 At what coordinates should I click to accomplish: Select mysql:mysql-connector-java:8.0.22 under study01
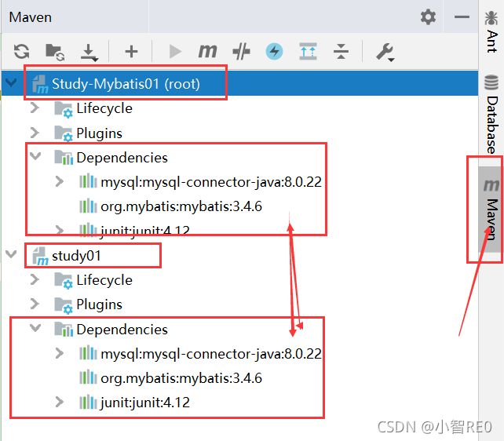tap(211, 354)
